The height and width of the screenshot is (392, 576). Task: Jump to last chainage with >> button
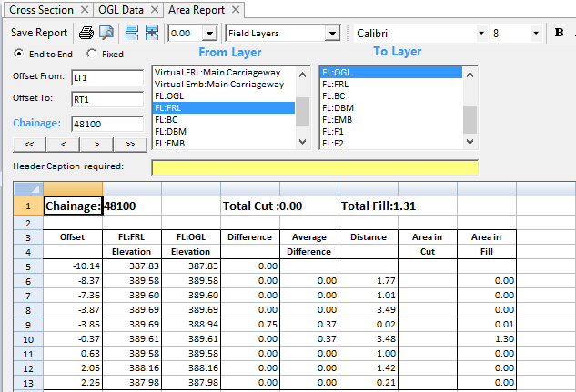[130, 144]
